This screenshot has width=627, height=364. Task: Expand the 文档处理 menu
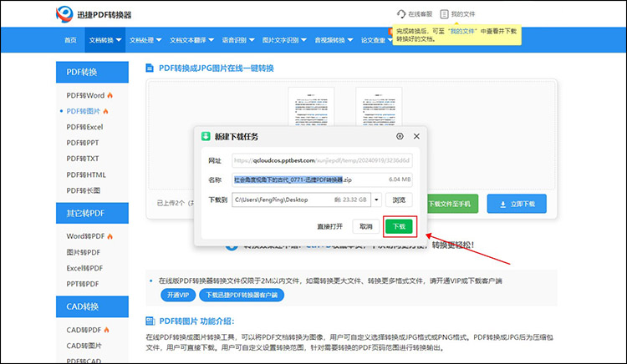145,40
